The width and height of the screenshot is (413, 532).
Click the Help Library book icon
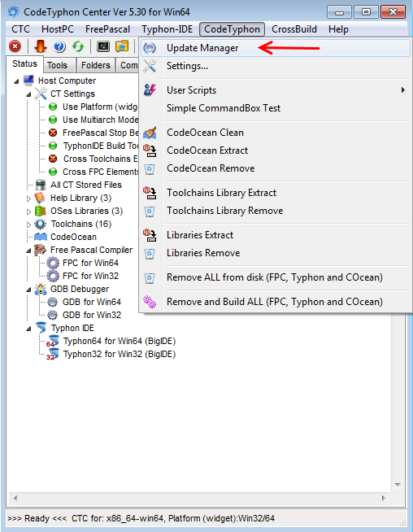pos(41,198)
